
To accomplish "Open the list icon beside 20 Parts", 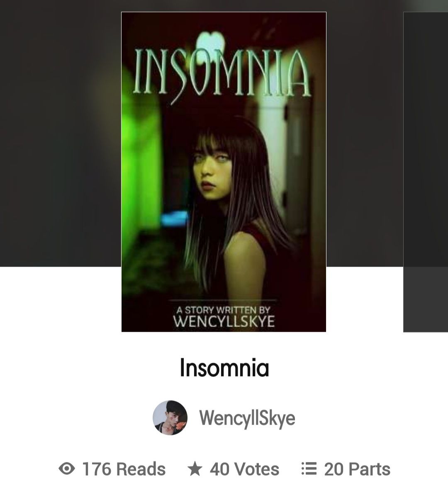I will (309, 469).
